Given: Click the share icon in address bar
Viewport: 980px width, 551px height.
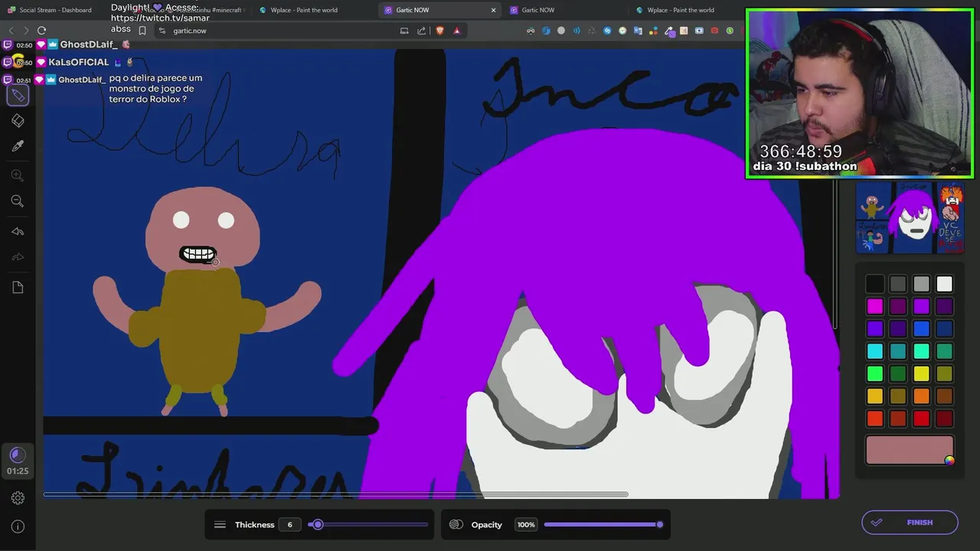Looking at the screenshot, I should [x=421, y=31].
